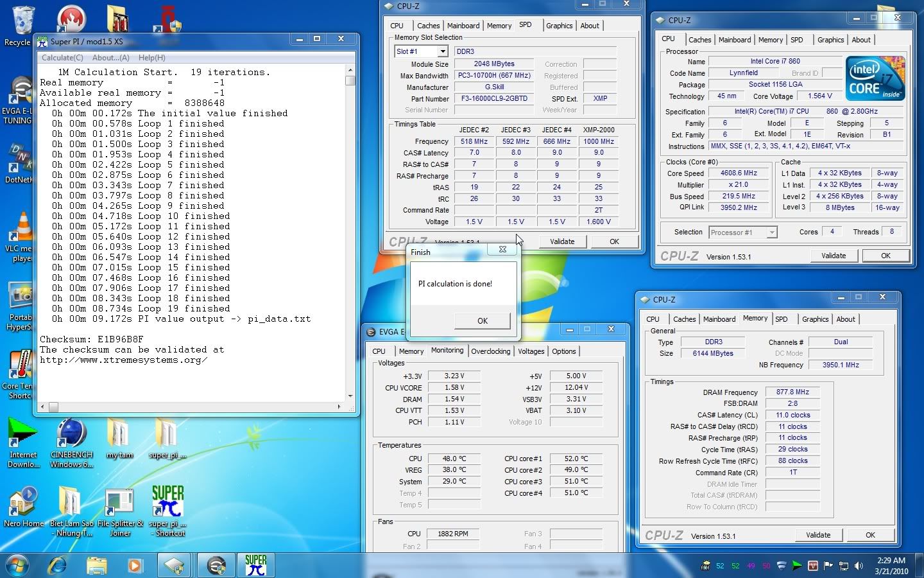Open the VLC media player desktop icon
Screen dimensions: 924x578
point(22,236)
